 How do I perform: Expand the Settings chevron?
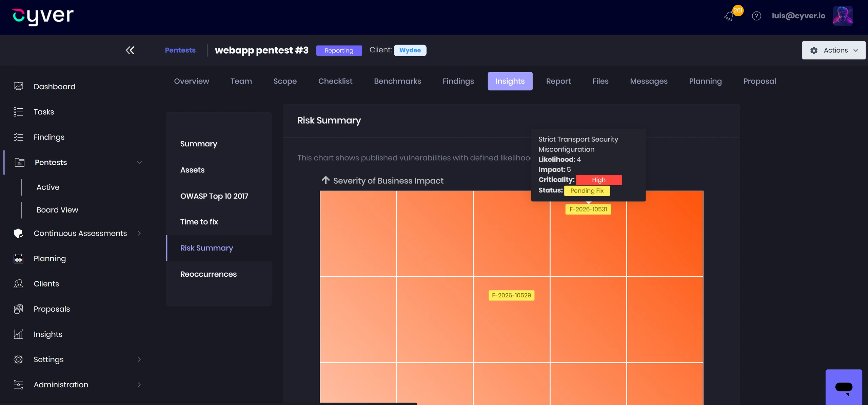point(139,360)
